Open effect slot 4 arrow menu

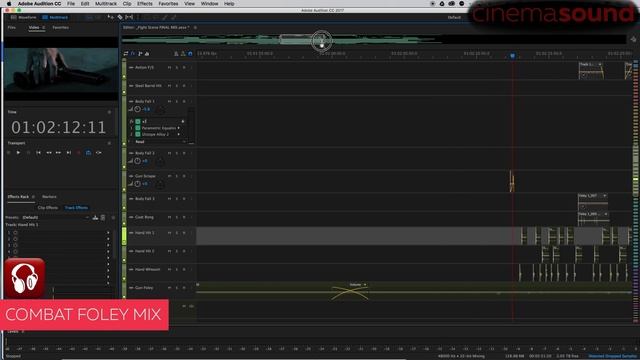coord(108,252)
